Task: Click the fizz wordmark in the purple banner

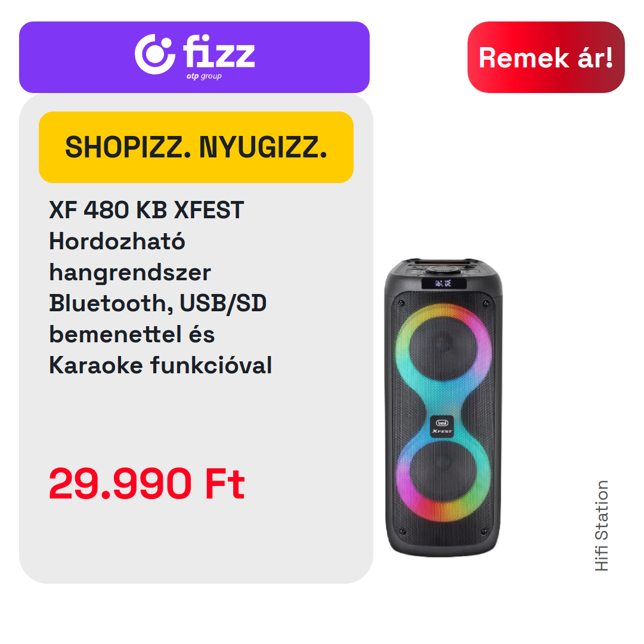Action: 219,51
